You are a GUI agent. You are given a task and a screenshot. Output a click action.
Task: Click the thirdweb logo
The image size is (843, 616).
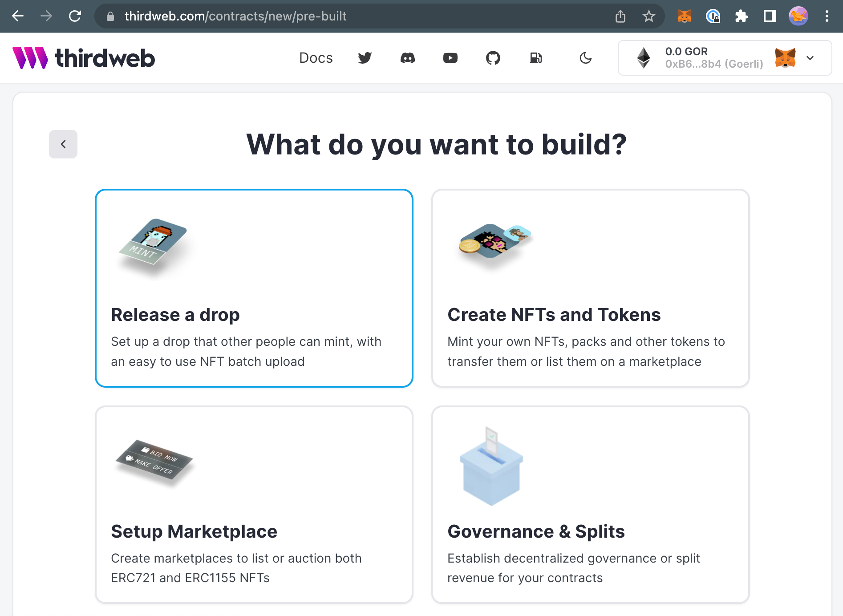click(84, 57)
